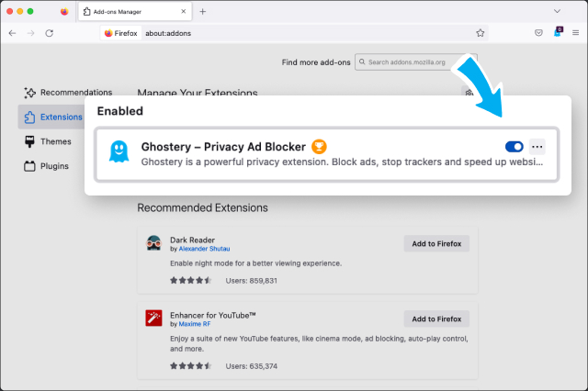Viewport: 588px width, 391px height.
Task: Add Enhancer for YouTube to Firefox
Action: (x=436, y=318)
